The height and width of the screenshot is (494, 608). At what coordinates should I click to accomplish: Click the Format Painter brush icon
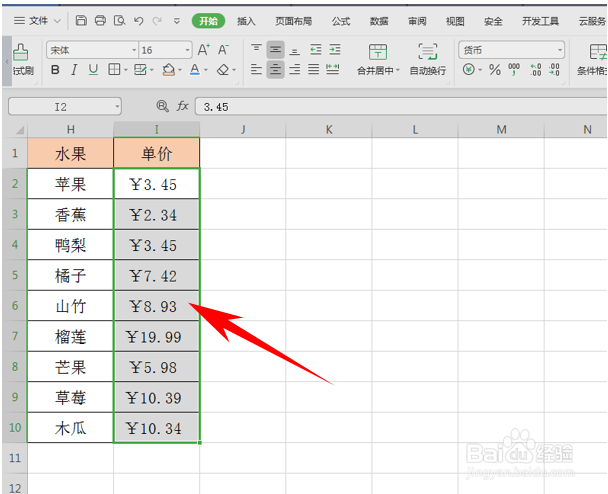click(x=20, y=52)
